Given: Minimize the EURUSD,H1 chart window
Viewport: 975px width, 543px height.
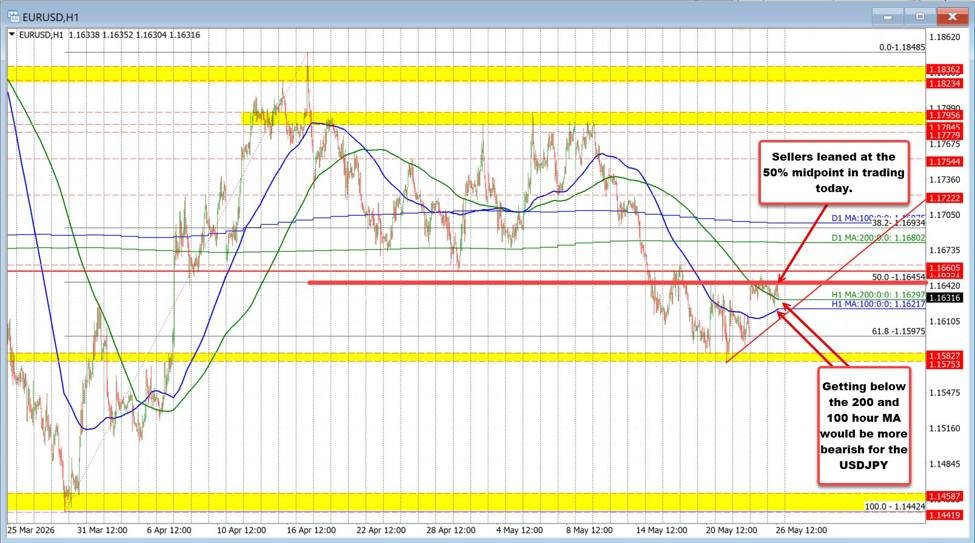Looking at the screenshot, I should point(886,16).
